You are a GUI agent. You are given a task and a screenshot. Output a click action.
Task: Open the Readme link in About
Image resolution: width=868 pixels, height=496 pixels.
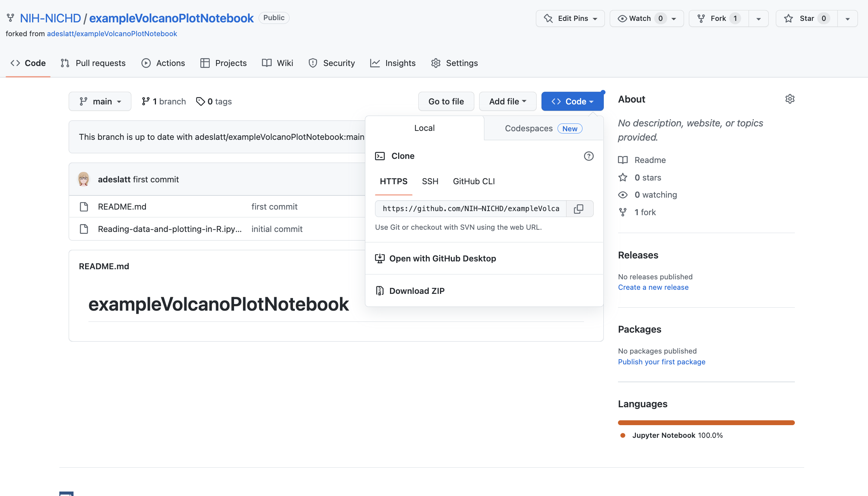tap(650, 160)
